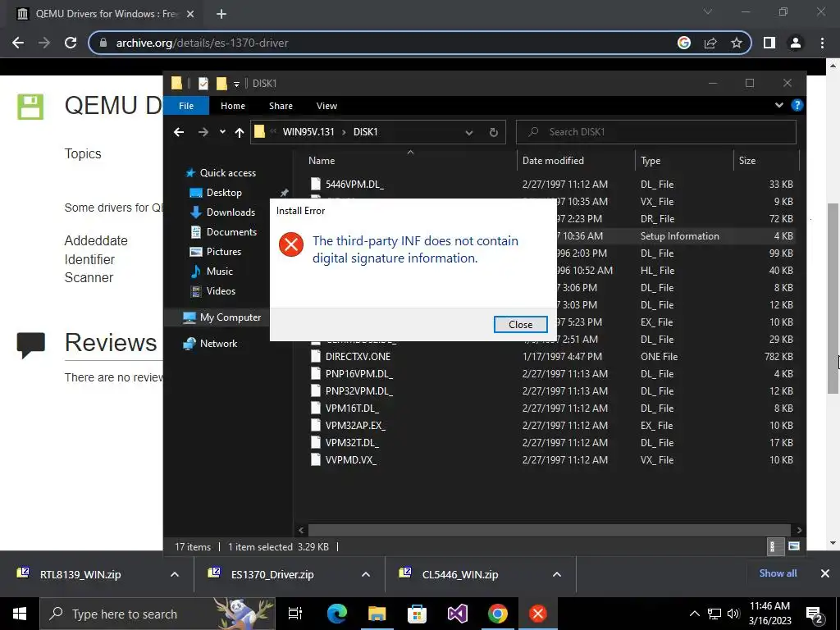
Task: Open options for RTL8139_WIN.zip download
Action: 175,574
